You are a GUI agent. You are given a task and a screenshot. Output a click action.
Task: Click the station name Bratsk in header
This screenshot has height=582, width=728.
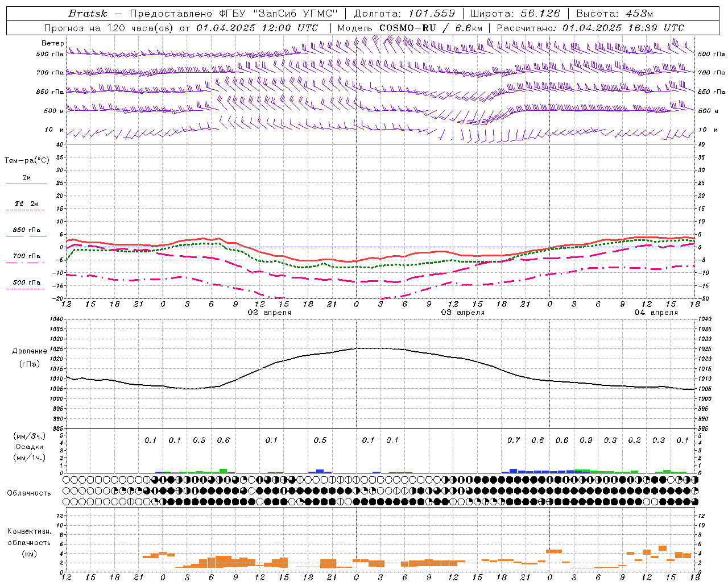point(88,14)
